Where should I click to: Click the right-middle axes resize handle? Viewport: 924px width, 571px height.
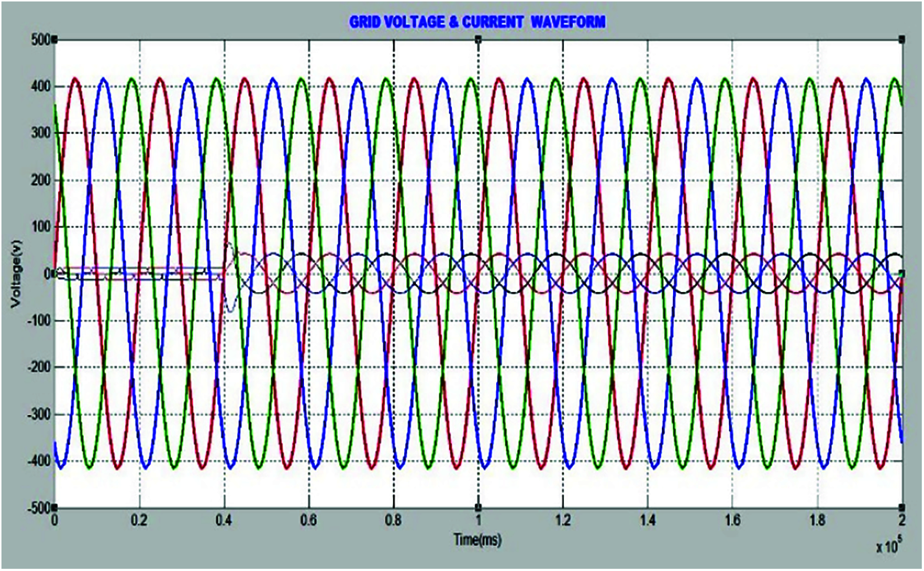pos(903,274)
